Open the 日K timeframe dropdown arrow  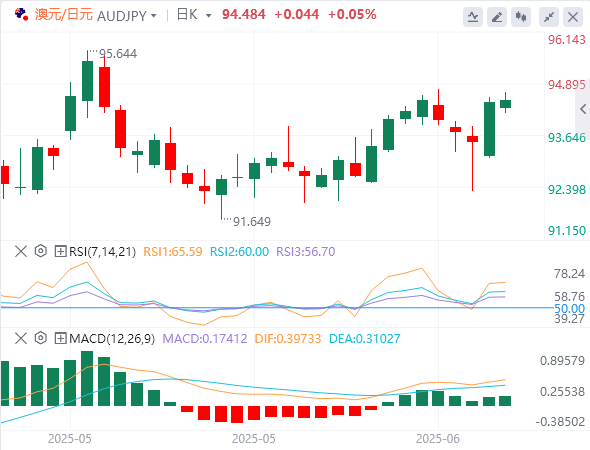(208, 16)
